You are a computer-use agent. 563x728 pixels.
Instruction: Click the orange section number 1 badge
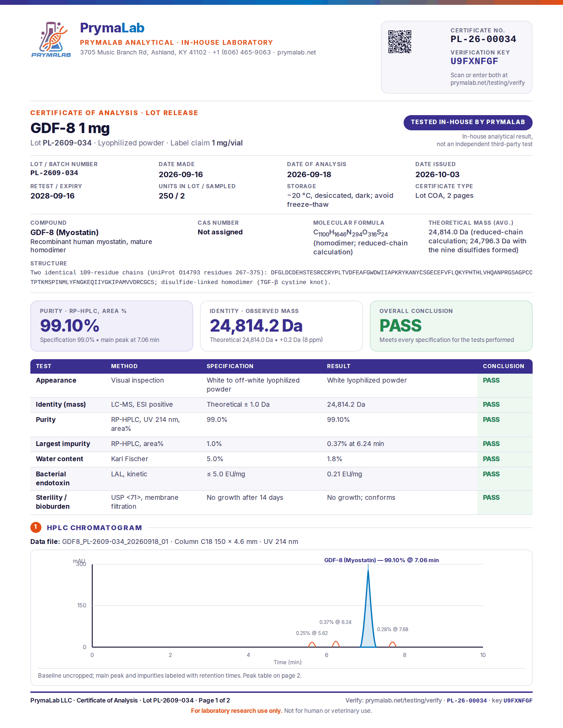pyautogui.click(x=36, y=527)
